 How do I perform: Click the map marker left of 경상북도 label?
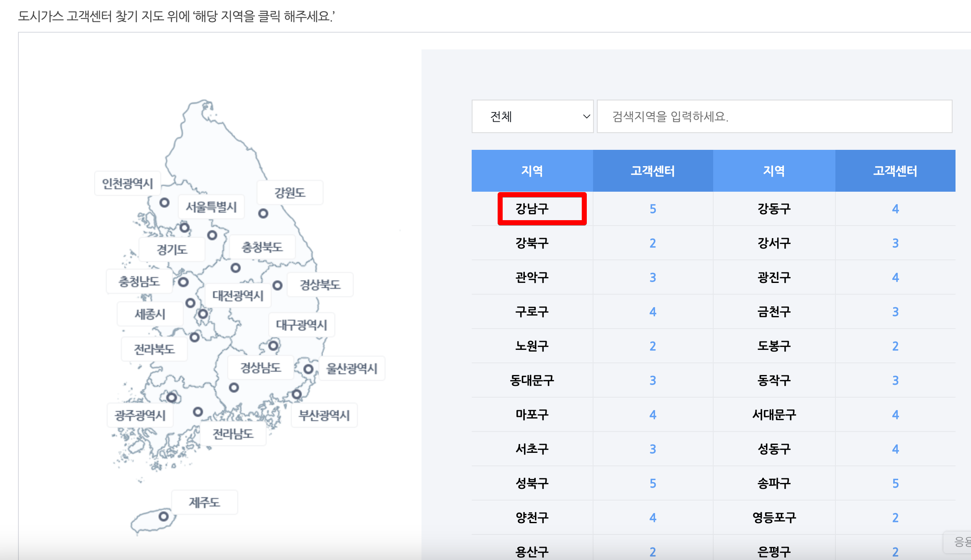[x=277, y=285]
